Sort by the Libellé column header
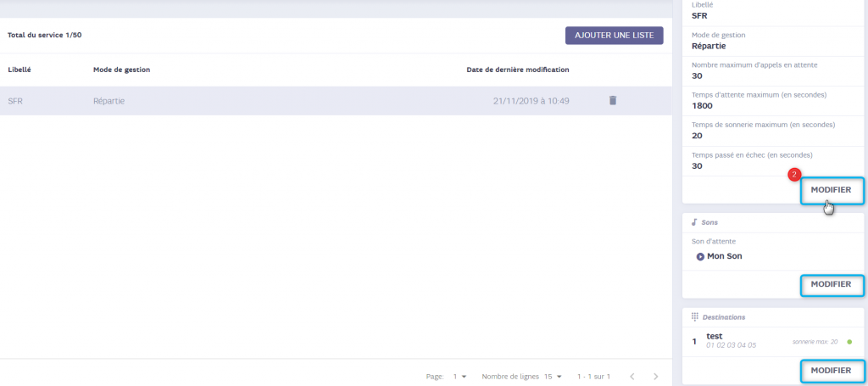The width and height of the screenshot is (868, 386). coord(19,70)
